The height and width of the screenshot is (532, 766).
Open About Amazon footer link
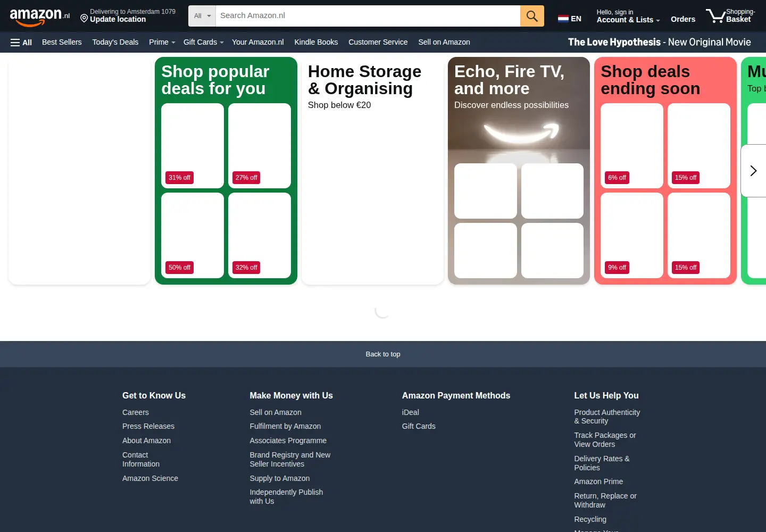point(146,440)
